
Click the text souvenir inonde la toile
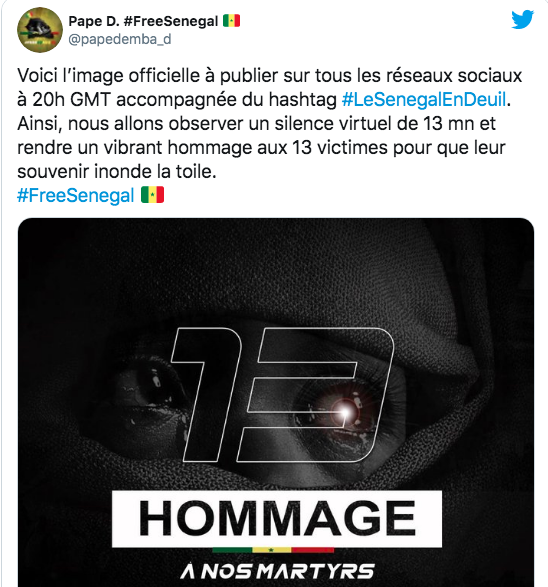click(117, 171)
